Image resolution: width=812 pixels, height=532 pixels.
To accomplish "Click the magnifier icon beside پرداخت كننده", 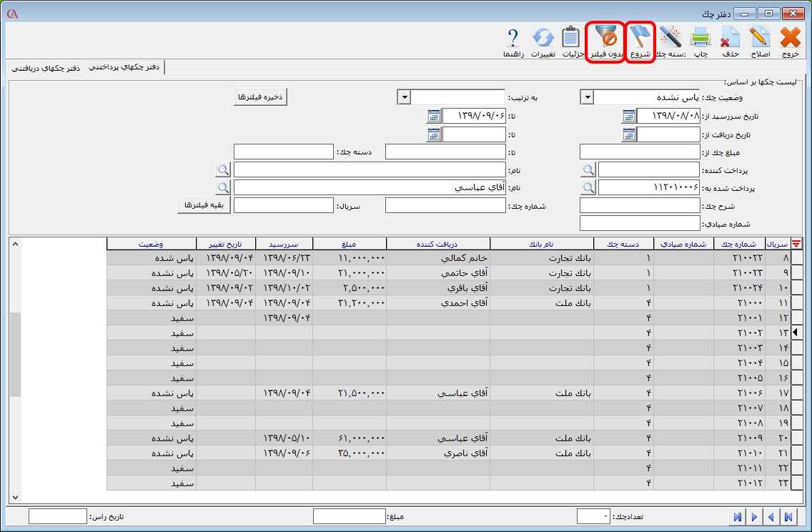I will point(588,169).
